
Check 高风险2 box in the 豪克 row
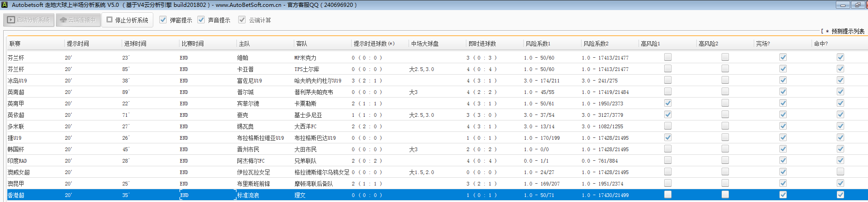pos(725,115)
